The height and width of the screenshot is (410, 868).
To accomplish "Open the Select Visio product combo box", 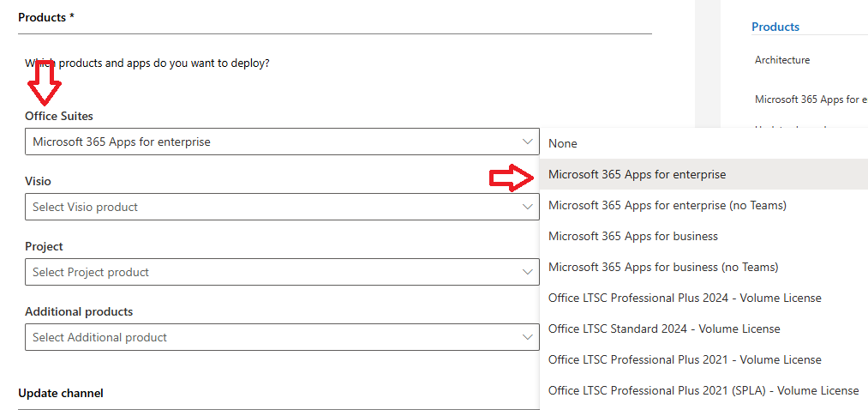I will (x=274, y=207).
